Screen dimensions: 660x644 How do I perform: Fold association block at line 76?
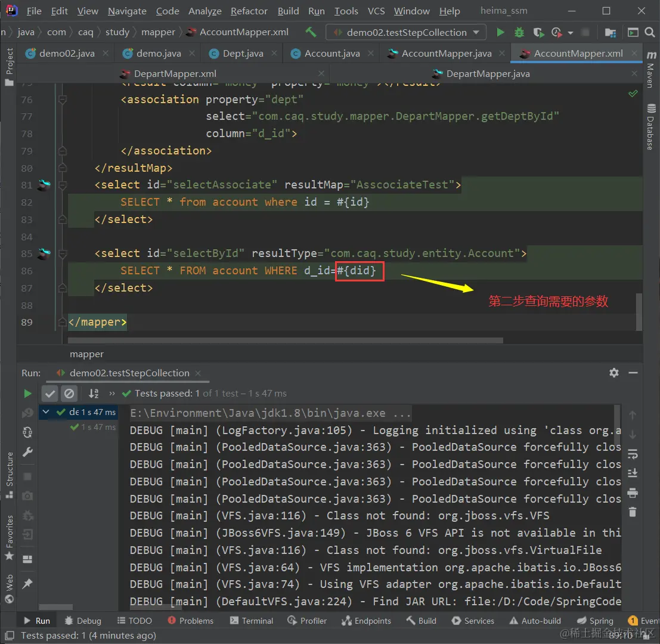tap(62, 100)
